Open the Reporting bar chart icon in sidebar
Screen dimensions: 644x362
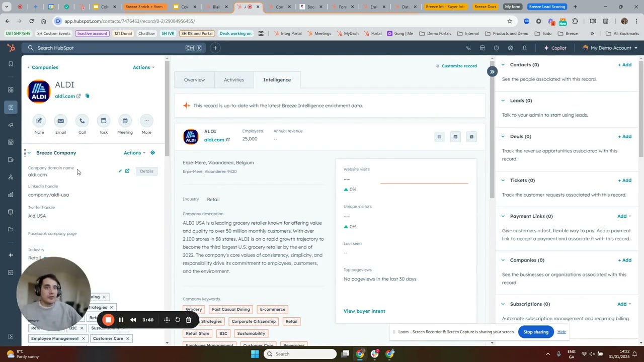11,195
